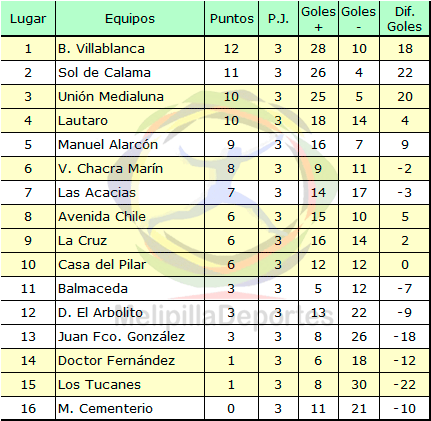Click the Casa del Pilar cell
The width and height of the screenshot is (431, 421).
point(130,265)
